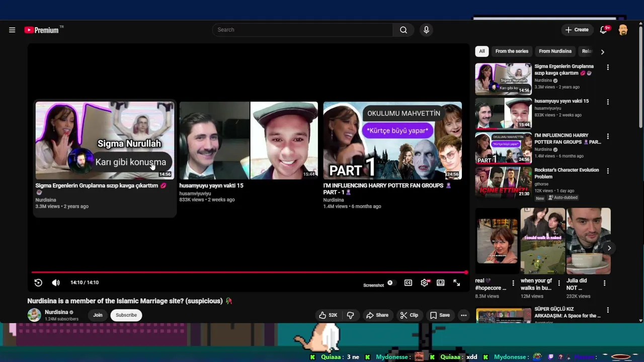Viewport: 644px width, 362px height.
Task: Start voice search with microphone
Action: [426, 30]
